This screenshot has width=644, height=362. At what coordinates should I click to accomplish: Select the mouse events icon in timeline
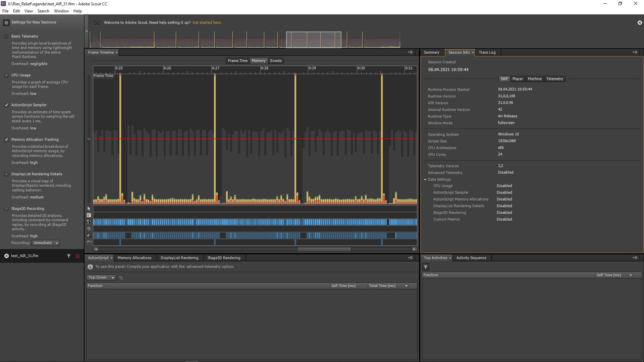89,208
